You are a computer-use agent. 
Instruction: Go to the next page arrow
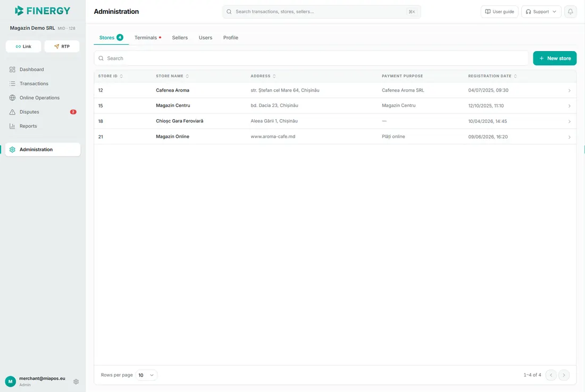click(564, 375)
